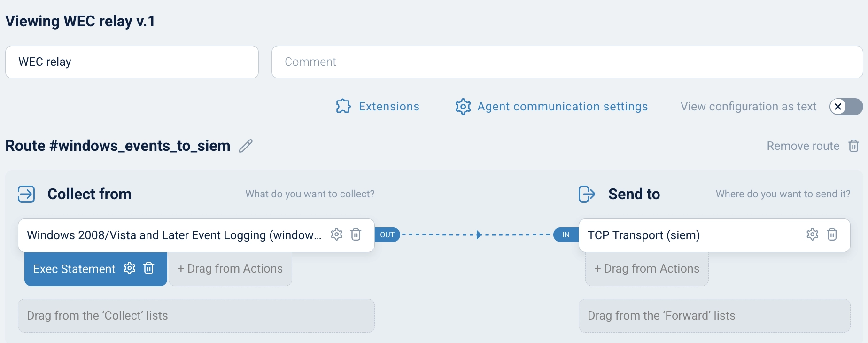Click the Remove route text

(803, 146)
